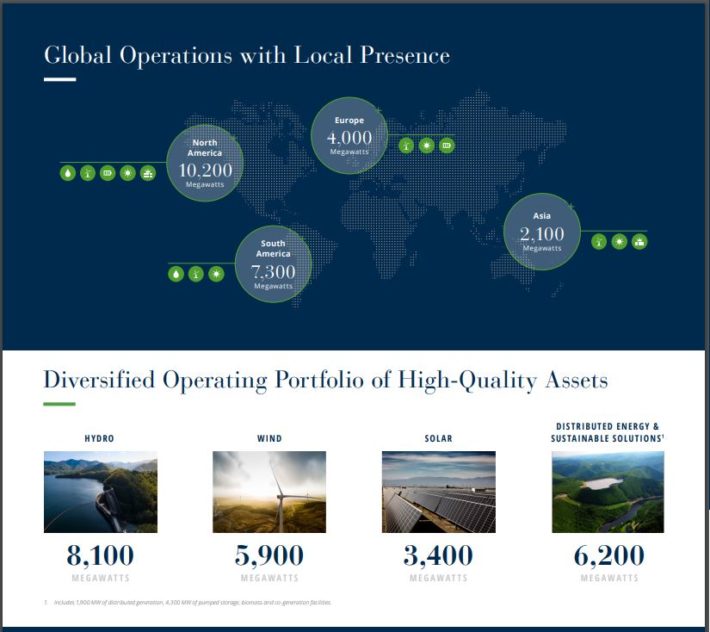Click the solar sun icon beside North America

tap(128, 173)
